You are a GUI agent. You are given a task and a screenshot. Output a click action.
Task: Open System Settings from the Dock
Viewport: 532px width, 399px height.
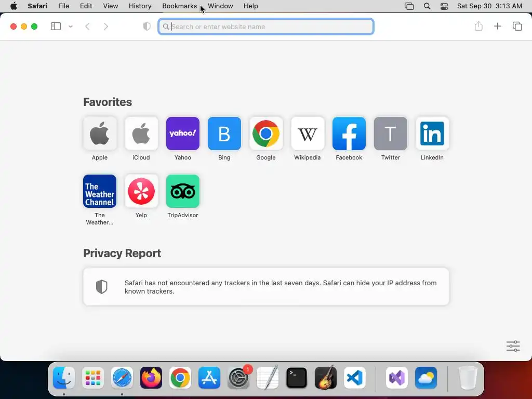click(238, 378)
